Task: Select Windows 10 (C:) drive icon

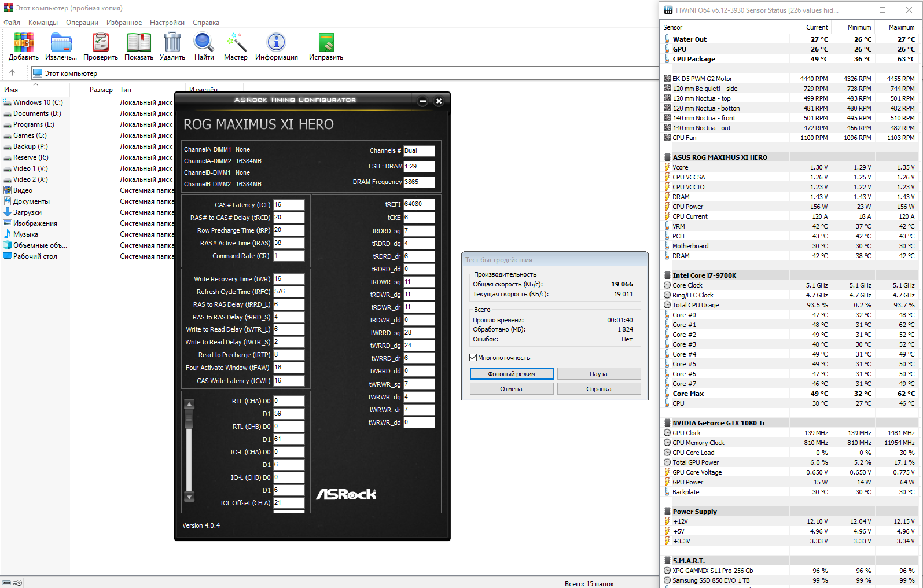Action: click(x=8, y=102)
